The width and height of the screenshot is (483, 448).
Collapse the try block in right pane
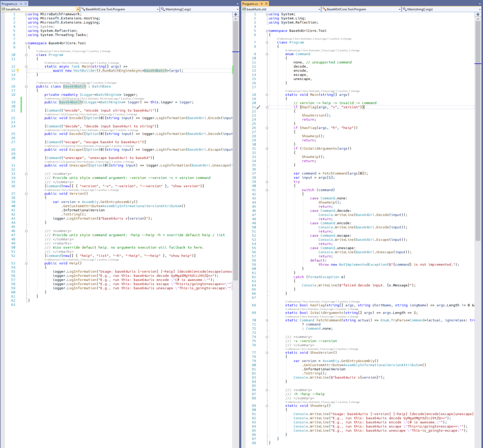267,182
